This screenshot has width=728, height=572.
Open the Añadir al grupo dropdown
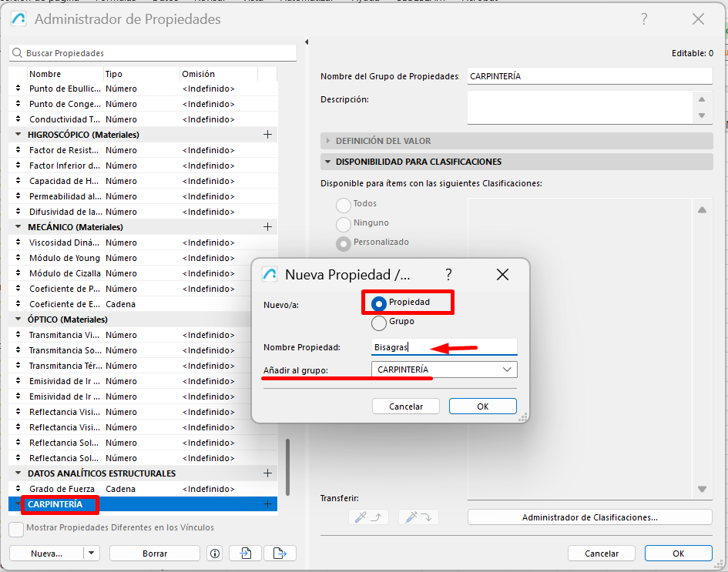[x=444, y=370]
